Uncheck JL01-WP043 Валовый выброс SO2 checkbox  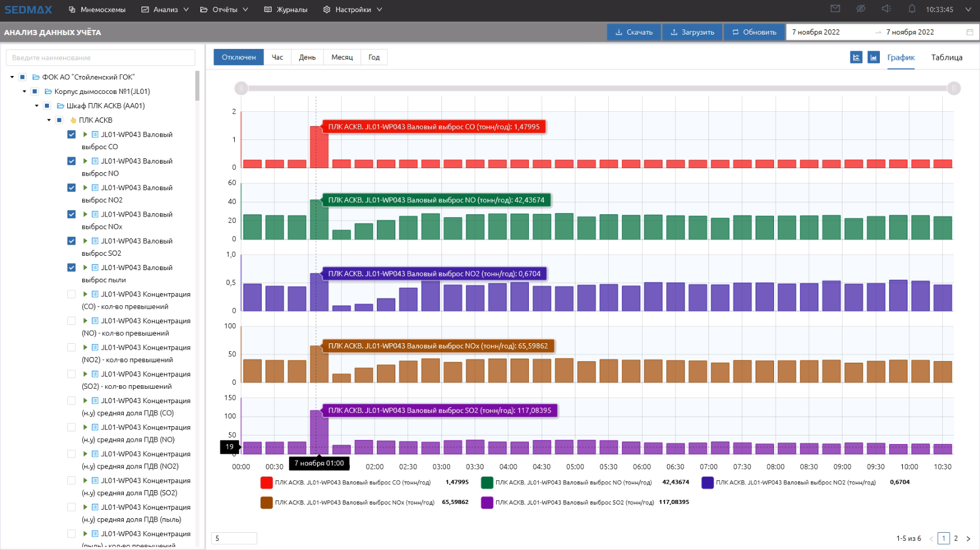pos(71,241)
